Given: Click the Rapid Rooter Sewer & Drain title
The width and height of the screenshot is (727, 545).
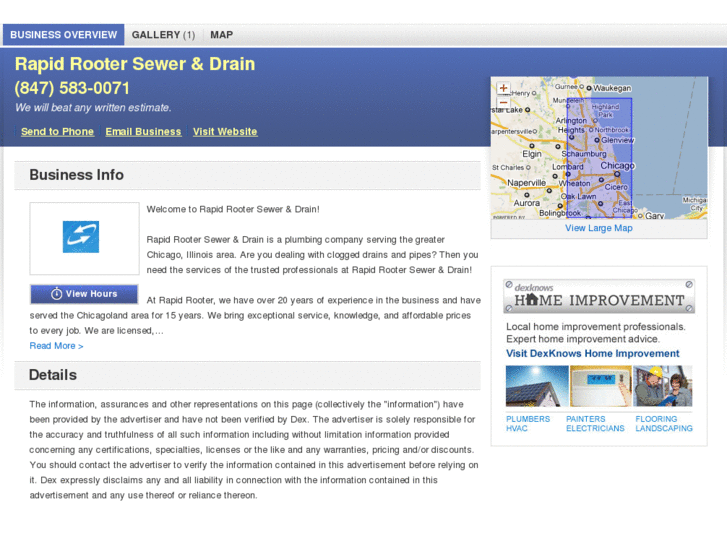Looking at the screenshot, I should [x=135, y=64].
